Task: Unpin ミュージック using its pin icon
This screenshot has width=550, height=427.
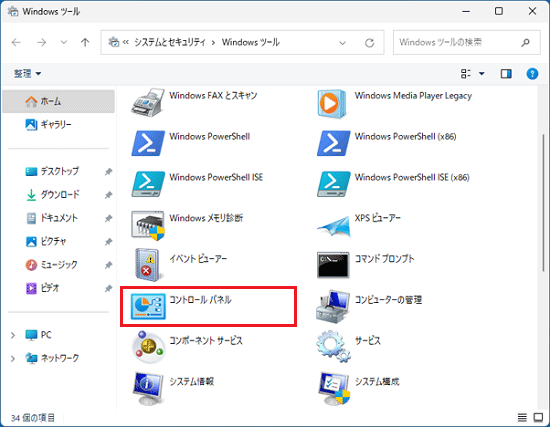Action: coord(108,265)
